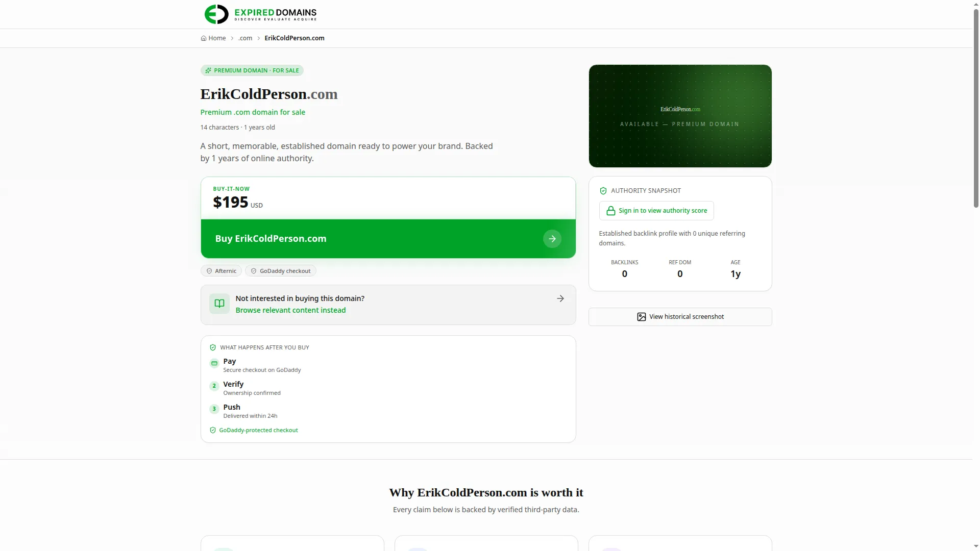Open the Home breadcrumb link
Viewport: 980px width, 551px height.
213,38
